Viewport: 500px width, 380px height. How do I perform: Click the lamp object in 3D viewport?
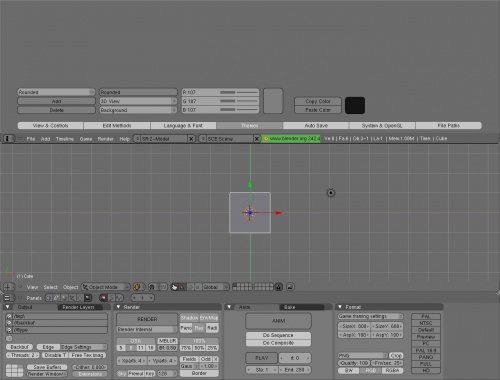tap(330, 193)
